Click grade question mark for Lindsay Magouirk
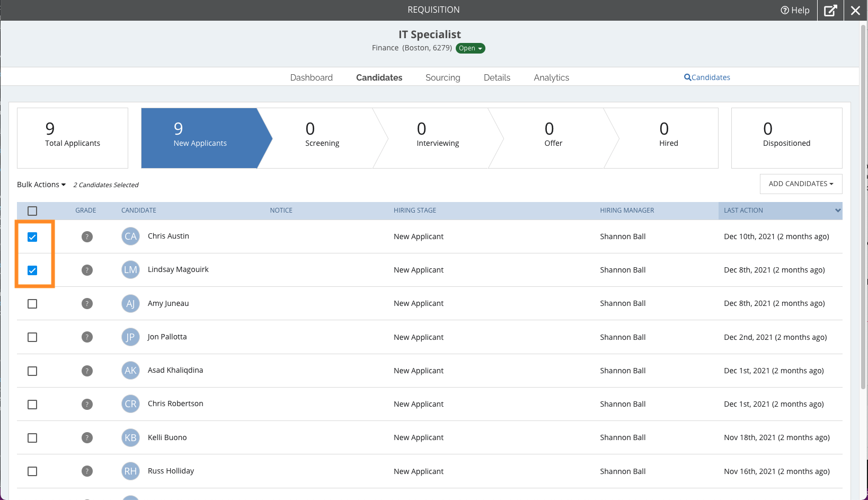Viewport: 868px width, 500px height. [87, 270]
